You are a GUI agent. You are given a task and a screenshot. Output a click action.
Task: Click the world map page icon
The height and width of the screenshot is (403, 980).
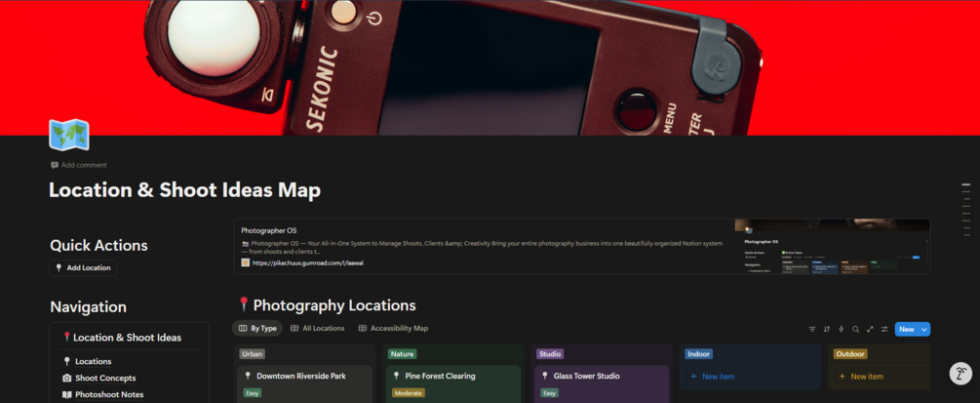69,136
